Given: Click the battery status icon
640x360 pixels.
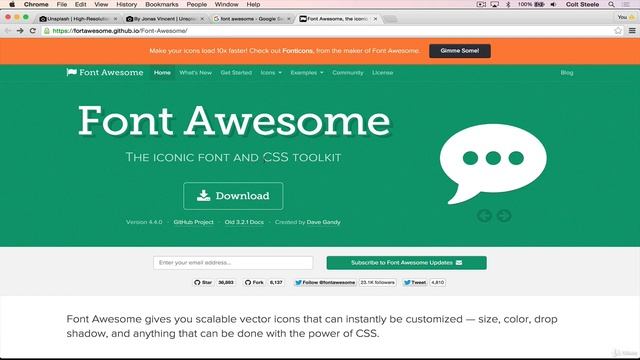Looking at the screenshot, I should pos(539,4).
